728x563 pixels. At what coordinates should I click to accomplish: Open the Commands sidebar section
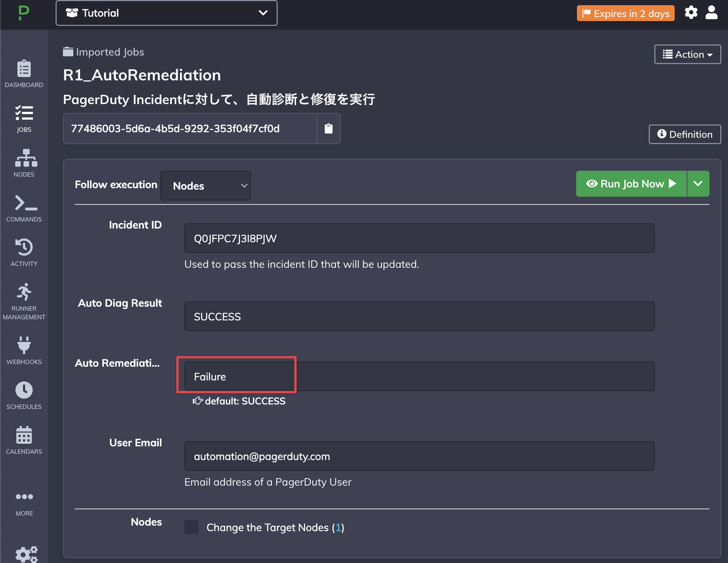24,208
